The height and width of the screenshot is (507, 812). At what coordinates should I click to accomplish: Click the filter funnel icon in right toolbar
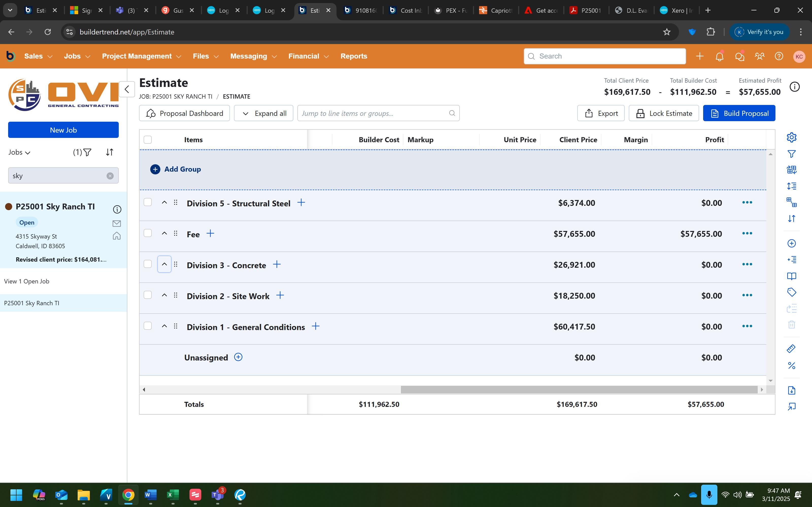[791, 154]
